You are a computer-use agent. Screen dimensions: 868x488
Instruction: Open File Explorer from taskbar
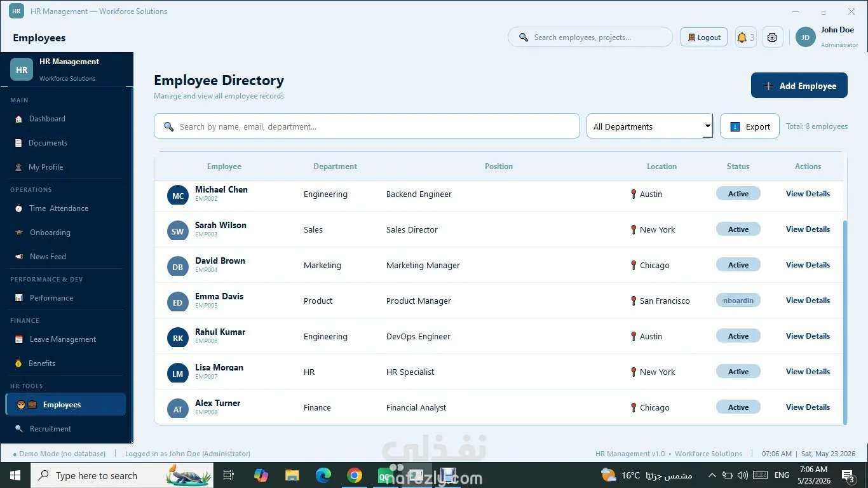pyautogui.click(x=292, y=475)
